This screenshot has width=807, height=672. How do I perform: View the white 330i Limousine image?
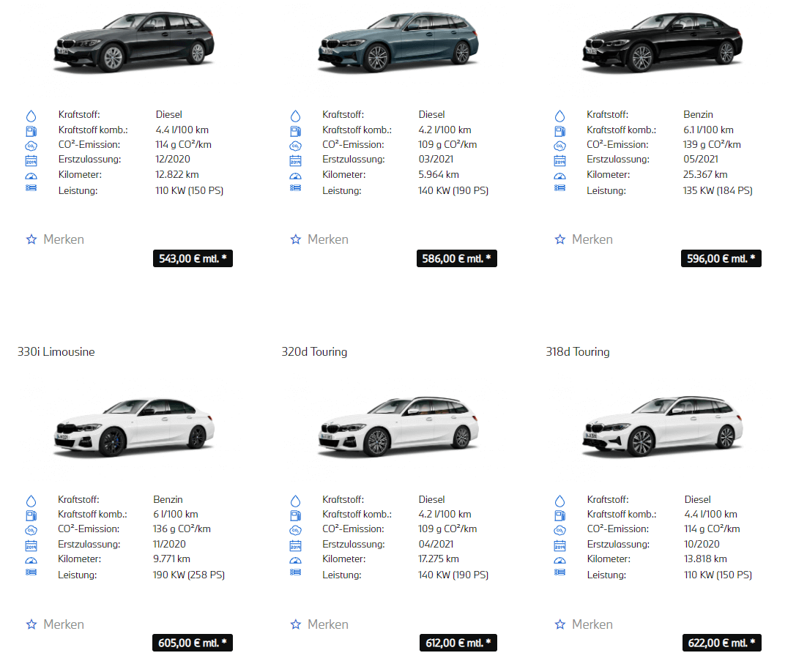coord(134,427)
